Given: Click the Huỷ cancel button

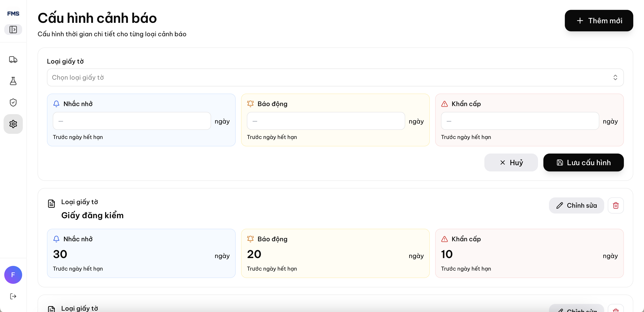Looking at the screenshot, I should [511, 163].
